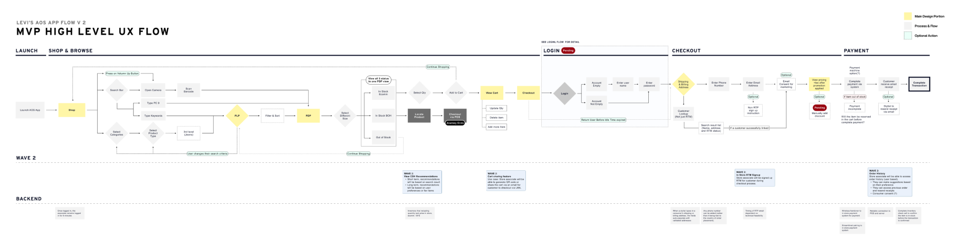Select the Select Different Size diamond
This screenshot has height=249, width=980.
click(345, 116)
